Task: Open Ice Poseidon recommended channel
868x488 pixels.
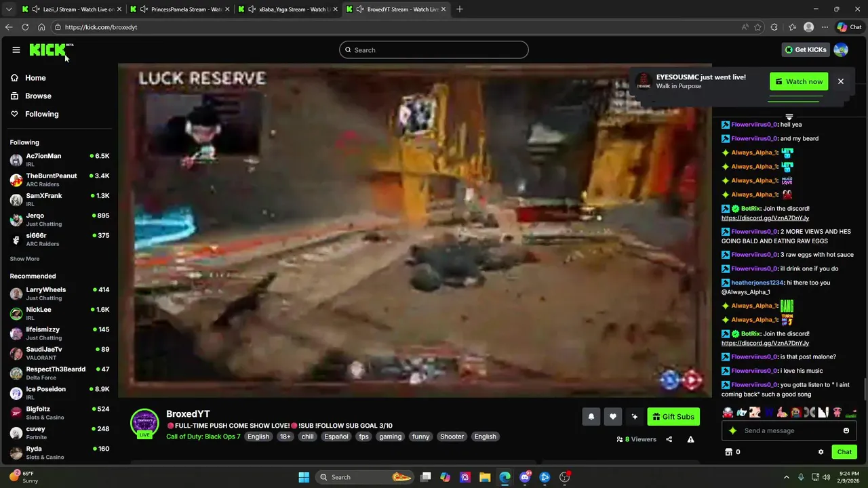Action: pos(60,393)
